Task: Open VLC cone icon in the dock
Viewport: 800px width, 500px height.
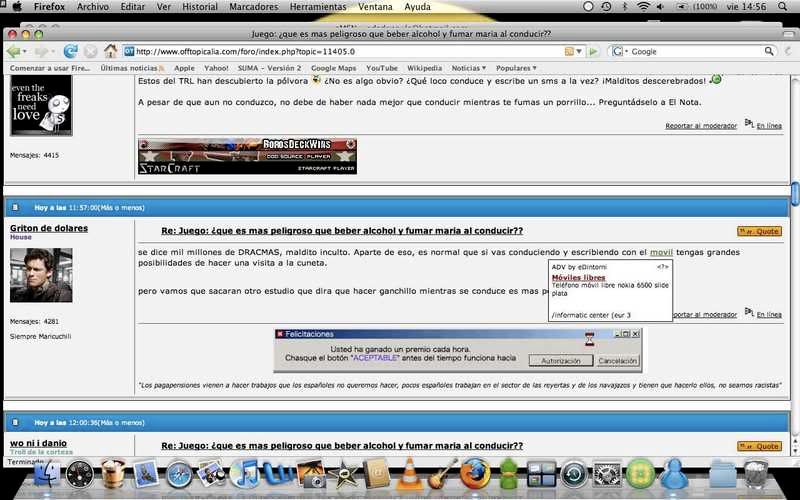Action: [x=410, y=474]
